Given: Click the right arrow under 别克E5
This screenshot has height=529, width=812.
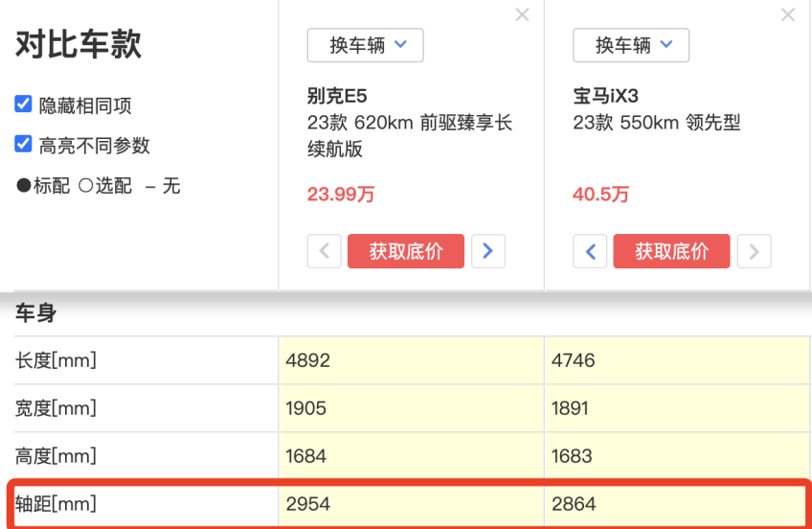Looking at the screenshot, I should pos(488,251).
